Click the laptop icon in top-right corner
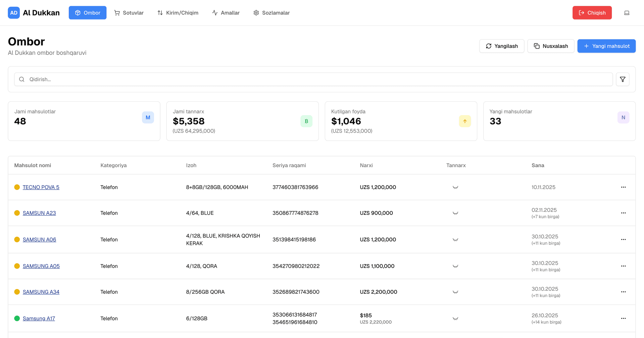The image size is (644, 338). (x=627, y=13)
